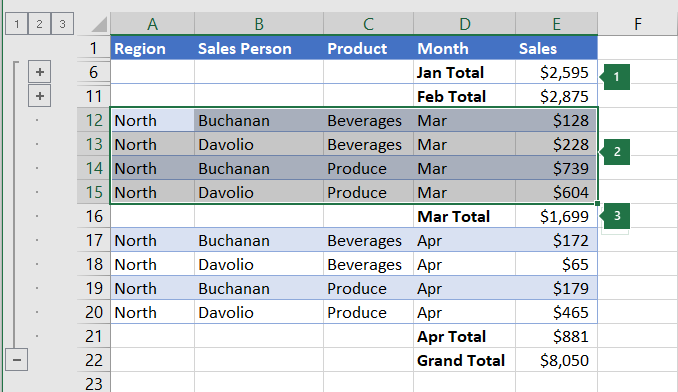The width and height of the screenshot is (678, 392).
Task: Select the $128 sales cell
Action: pos(556,120)
